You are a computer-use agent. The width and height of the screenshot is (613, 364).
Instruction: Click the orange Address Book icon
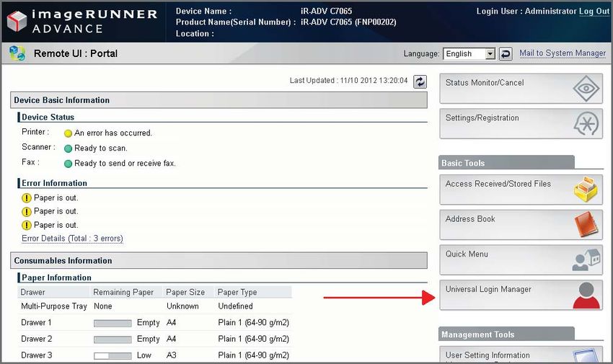586,224
